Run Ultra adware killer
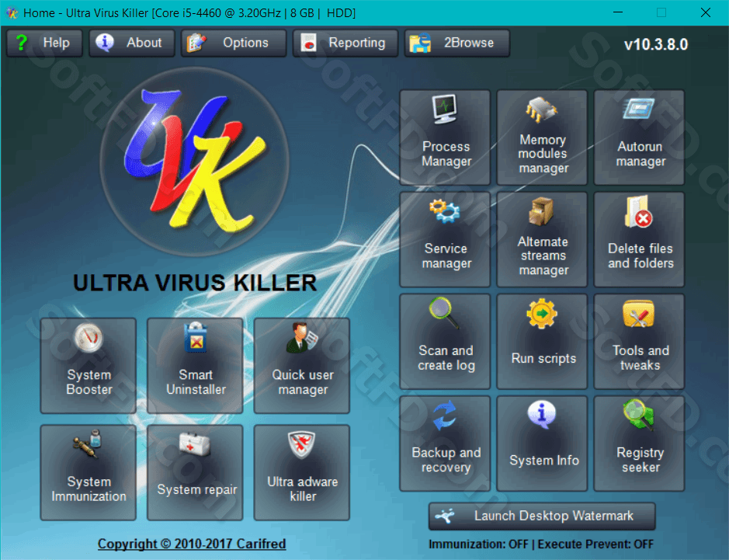This screenshot has height=560, width=729. click(302, 472)
